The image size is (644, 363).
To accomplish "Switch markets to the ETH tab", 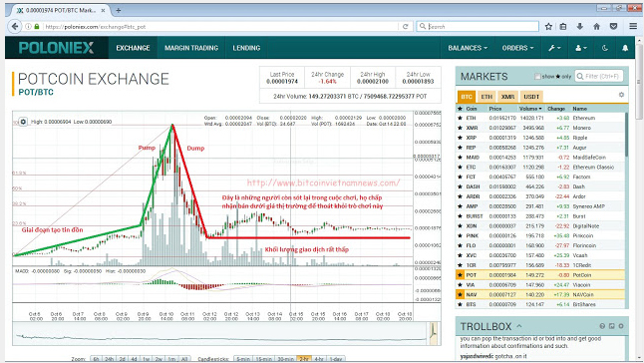I will pyautogui.click(x=486, y=97).
